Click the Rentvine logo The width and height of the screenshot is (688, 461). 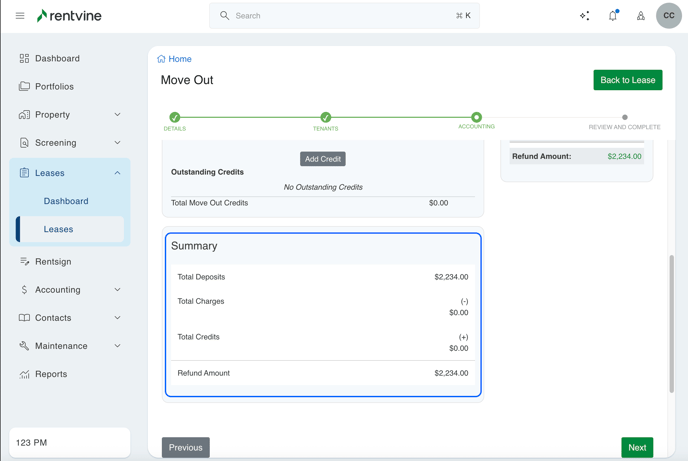(69, 16)
